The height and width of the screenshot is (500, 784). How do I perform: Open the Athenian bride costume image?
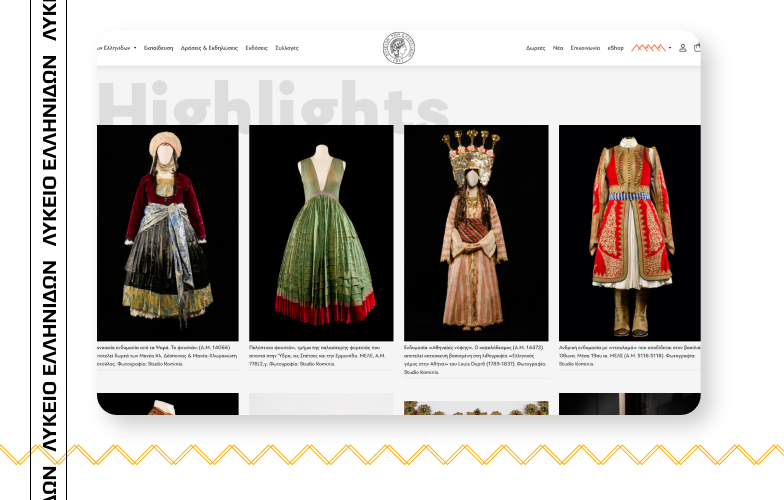476,233
